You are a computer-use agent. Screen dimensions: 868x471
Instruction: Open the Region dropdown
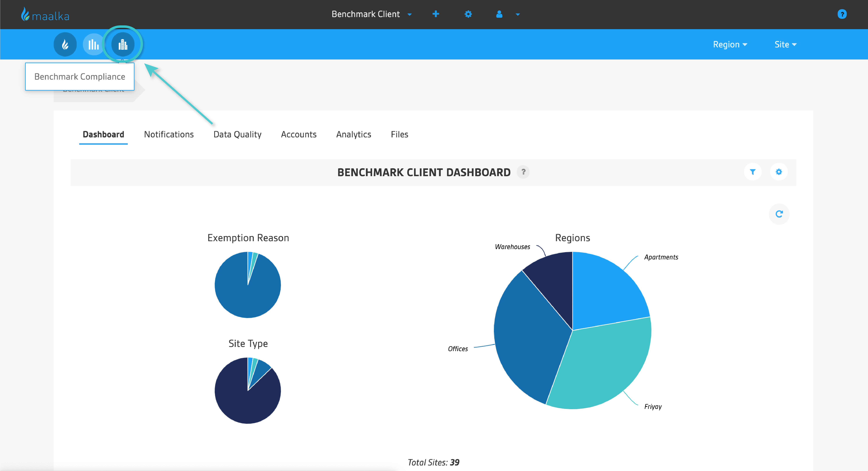pyautogui.click(x=730, y=44)
